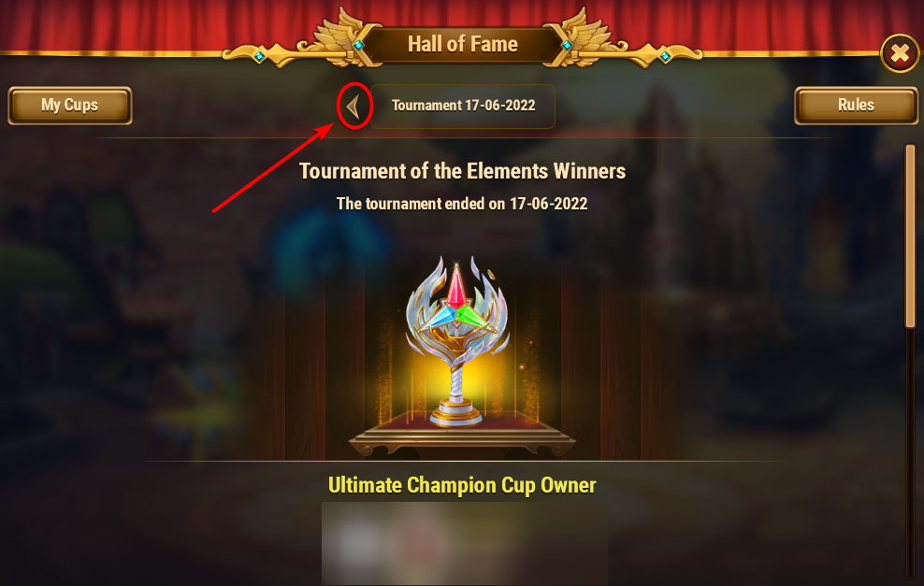Go to previous tournament with left arrow
Image resolution: width=924 pixels, height=586 pixels.
[x=353, y=107]
